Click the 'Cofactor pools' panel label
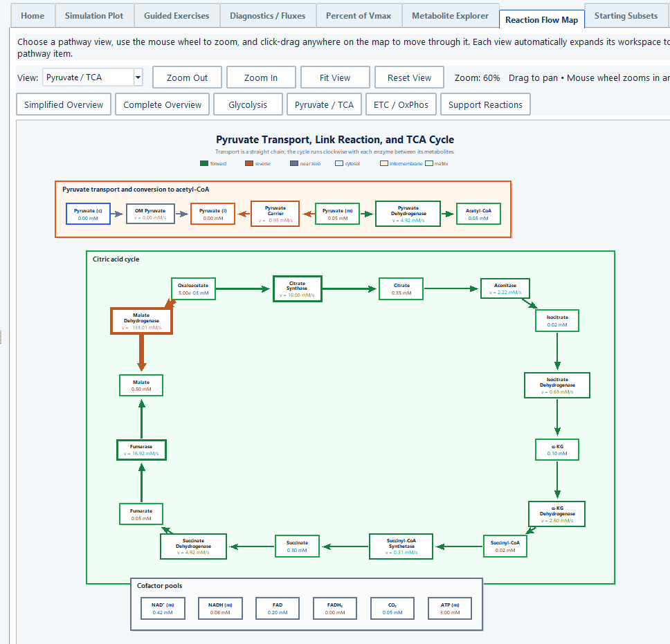 [x=159, y=585]
